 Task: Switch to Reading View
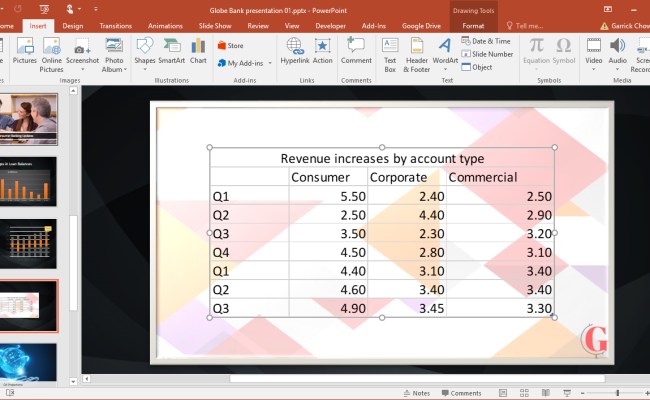(x=546, y=393)
